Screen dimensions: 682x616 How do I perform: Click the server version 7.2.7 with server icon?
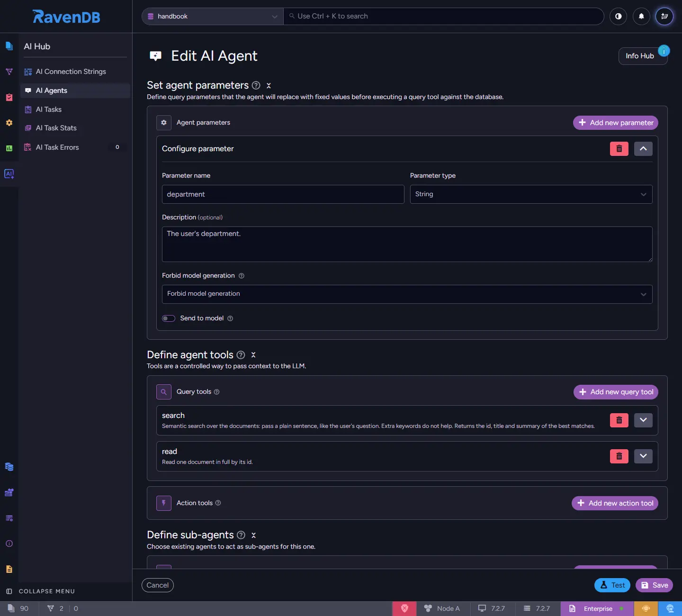coord(537,608)
